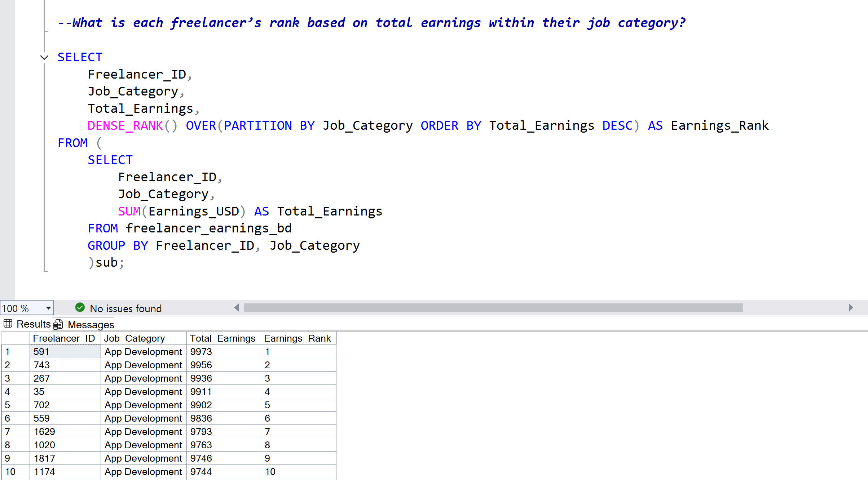The image size is (868, 480).
Task: Click the Earnings_Rank column header
Action: coord(297,338)
